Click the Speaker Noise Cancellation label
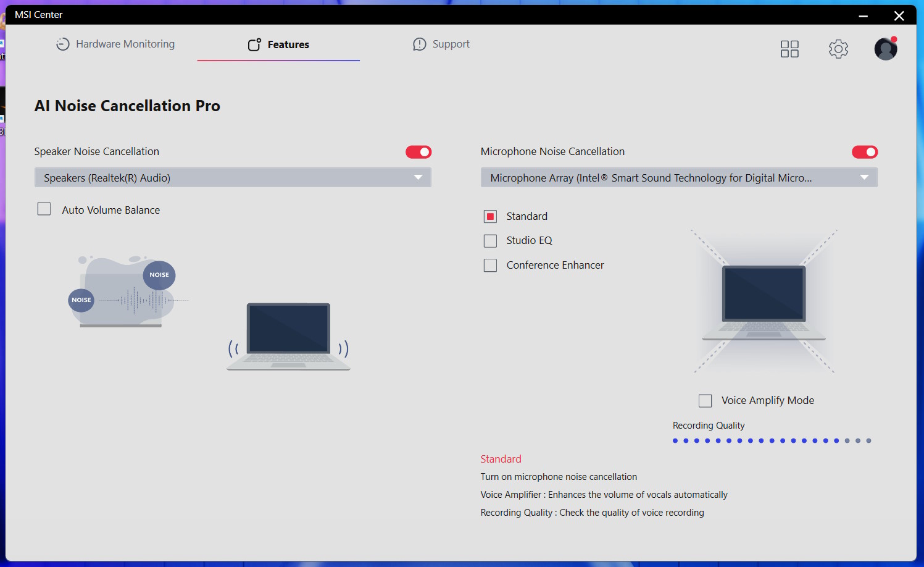The image size is (924, 567). click(97, 151)
